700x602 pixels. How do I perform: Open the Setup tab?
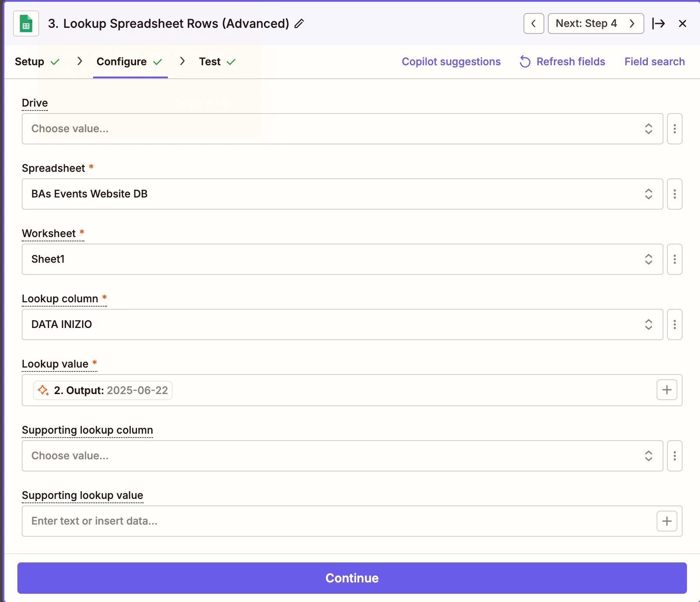37,62
